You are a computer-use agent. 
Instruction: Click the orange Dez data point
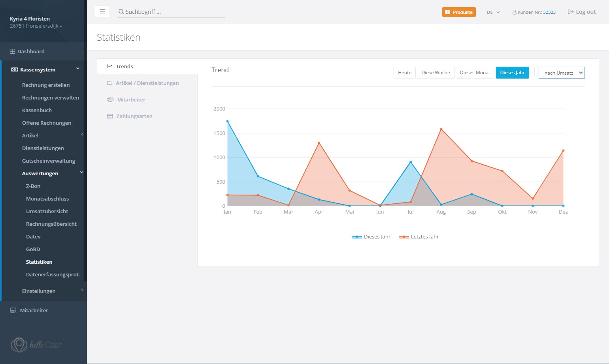tap(563, 150)
